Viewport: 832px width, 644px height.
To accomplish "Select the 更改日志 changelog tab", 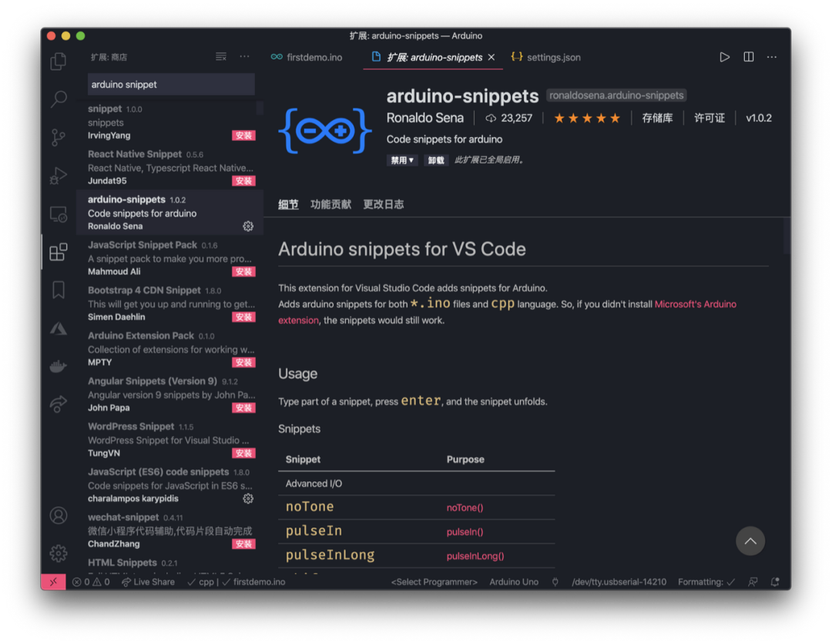I will coord(383,204).
